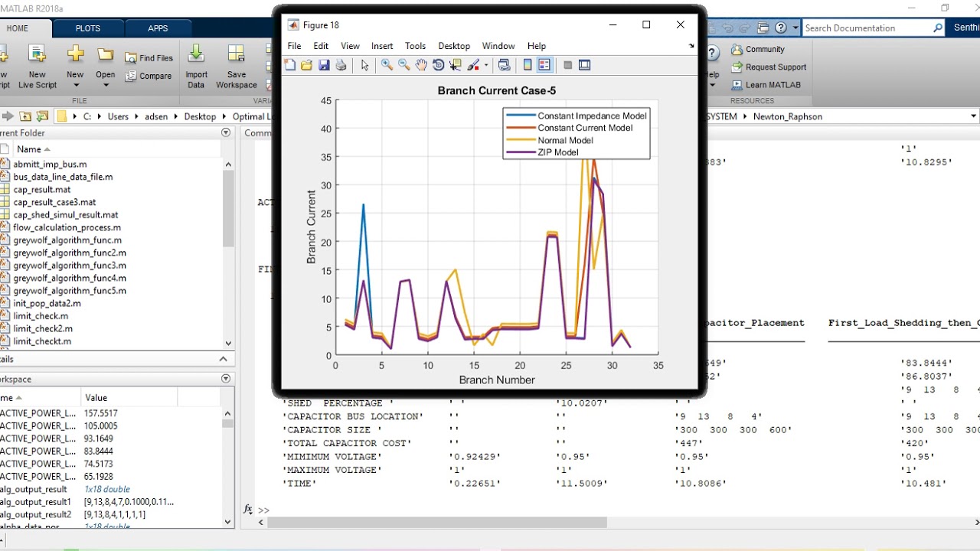This screenshot has height=551, width=980.
Task: Click New Figure icon in Figure 18 toolbar
Action: pos(290,65)
